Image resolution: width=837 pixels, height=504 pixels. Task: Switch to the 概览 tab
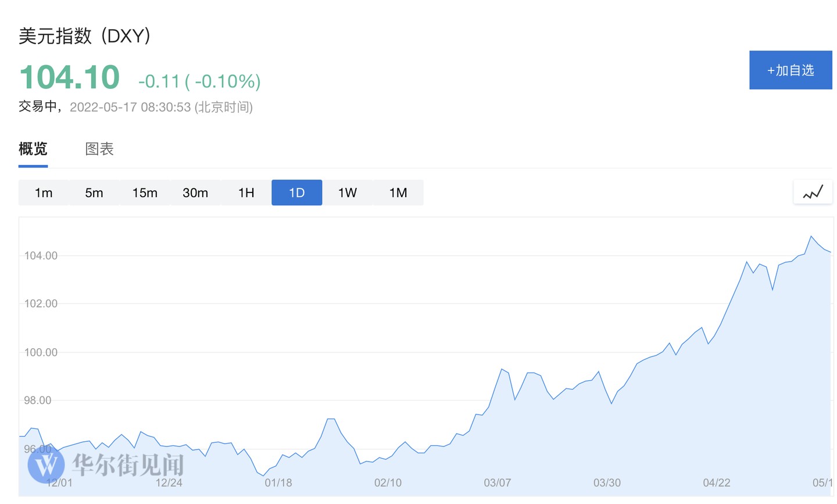pos(33,149)
